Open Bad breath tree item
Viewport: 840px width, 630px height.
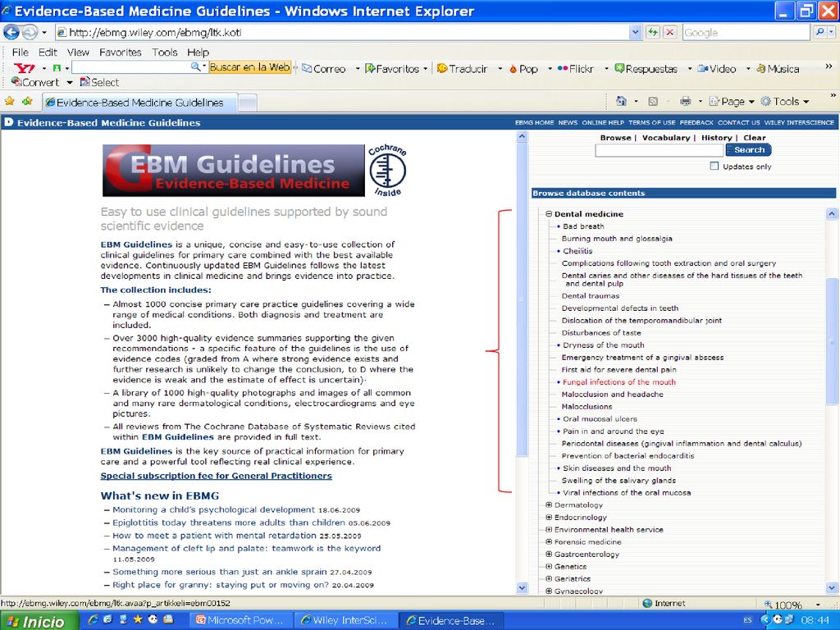tap(583, 226)
